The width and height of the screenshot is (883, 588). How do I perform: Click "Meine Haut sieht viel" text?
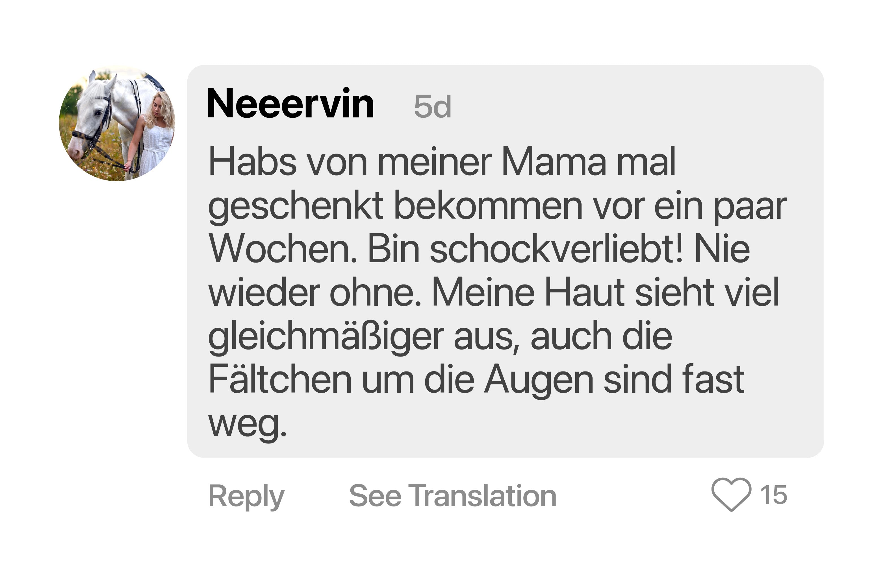pos(605,292)
